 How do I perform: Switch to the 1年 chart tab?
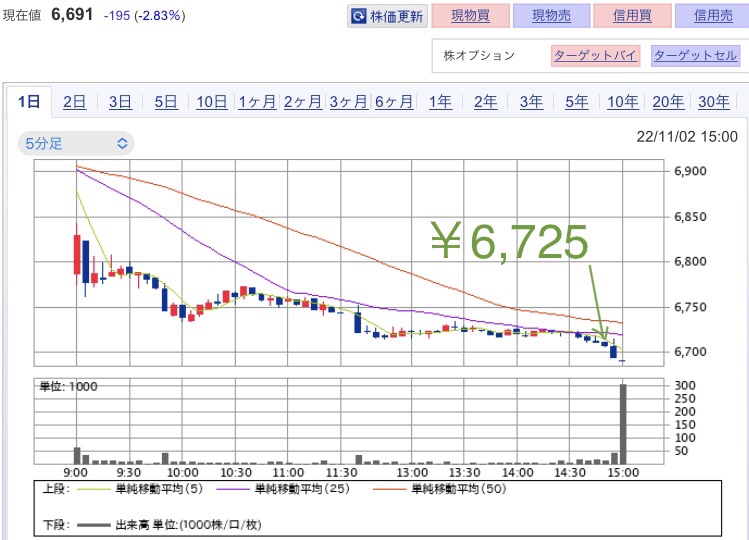pos(440,102)
